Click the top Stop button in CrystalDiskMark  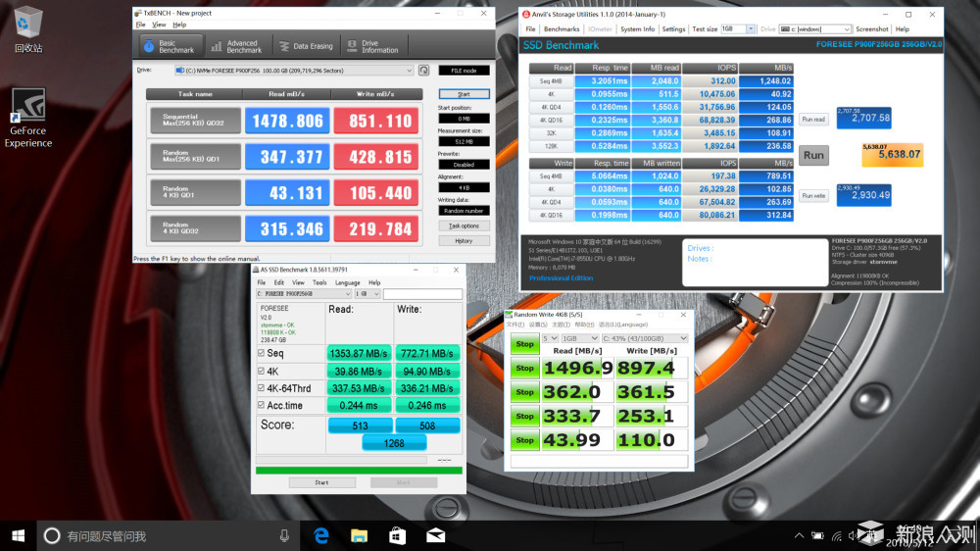tap(525, 344)
